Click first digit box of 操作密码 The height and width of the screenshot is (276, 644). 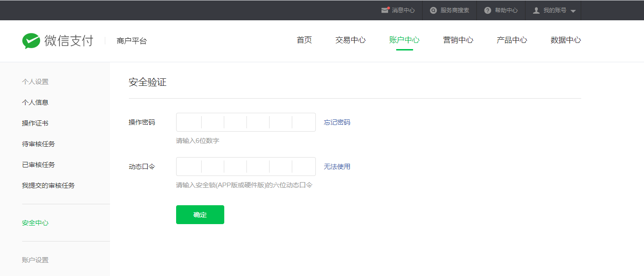click(x=189, y=122)
